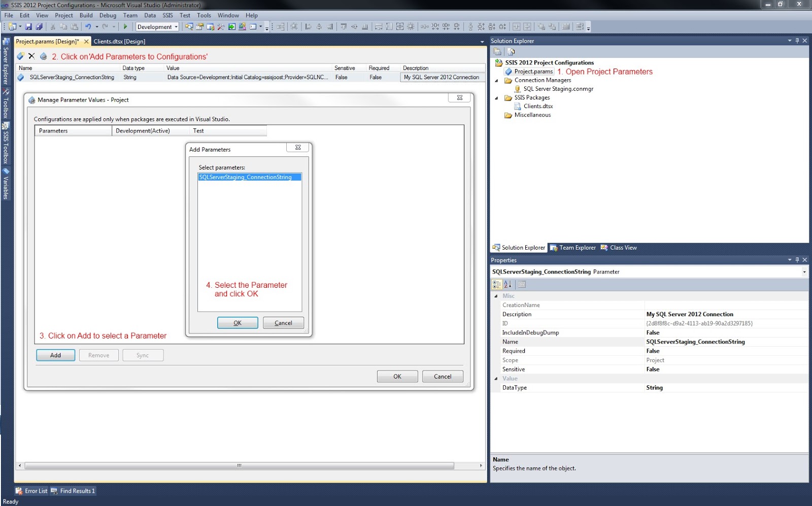Click the Solution Explorer Properties toolbar icon
This screenshot has width=812, height=506.
click(x=497, y=52)
